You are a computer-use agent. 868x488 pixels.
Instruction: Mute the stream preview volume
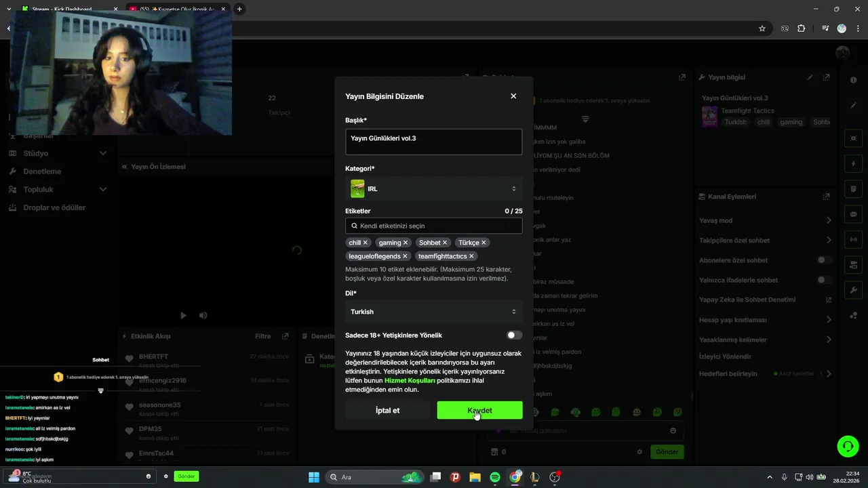tap(203, 315)
